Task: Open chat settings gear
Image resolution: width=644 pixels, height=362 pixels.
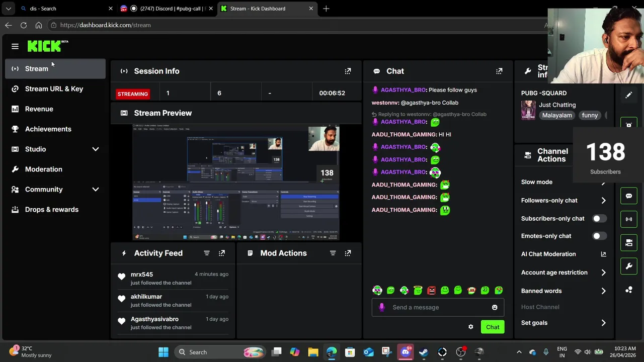Action: [x=471, y=327]
